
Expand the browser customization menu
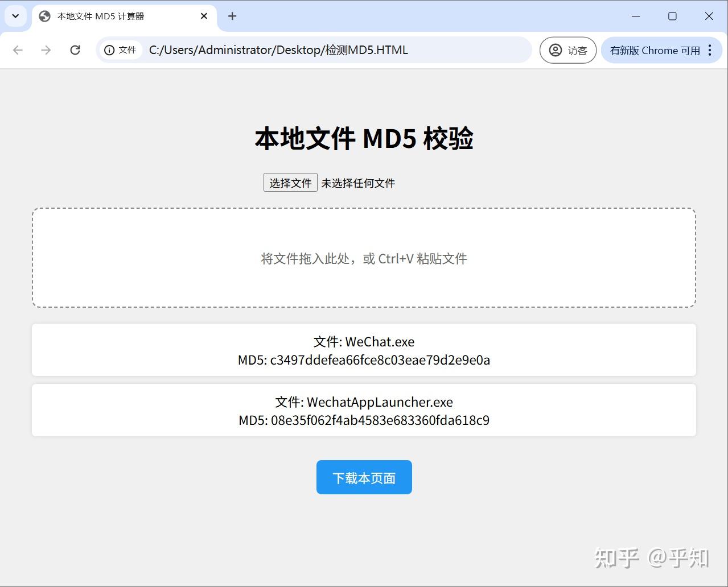pyautogui.click(x=710, y=50)
